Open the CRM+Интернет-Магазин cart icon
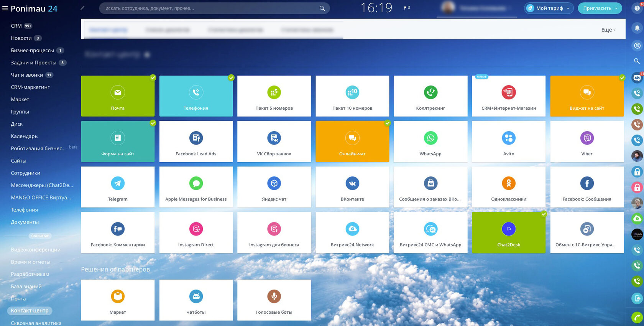This screenshot has height=326, width=644. click(x=509, y=92)
